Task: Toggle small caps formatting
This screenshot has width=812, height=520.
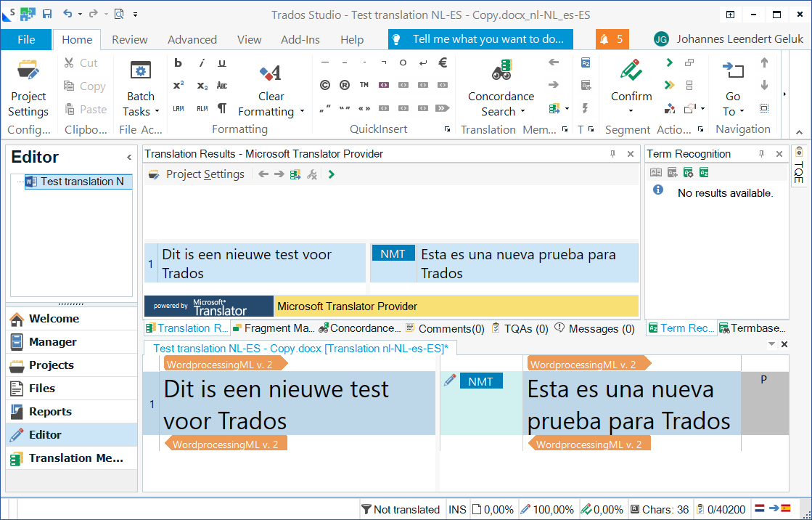Action: click(221, 85)
